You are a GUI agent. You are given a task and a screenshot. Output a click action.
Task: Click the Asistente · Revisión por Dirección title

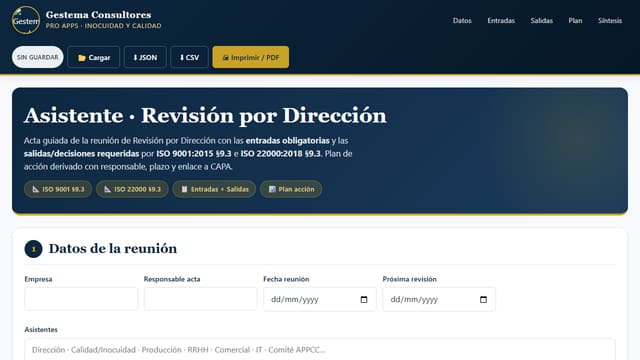(x=205, y=116)
